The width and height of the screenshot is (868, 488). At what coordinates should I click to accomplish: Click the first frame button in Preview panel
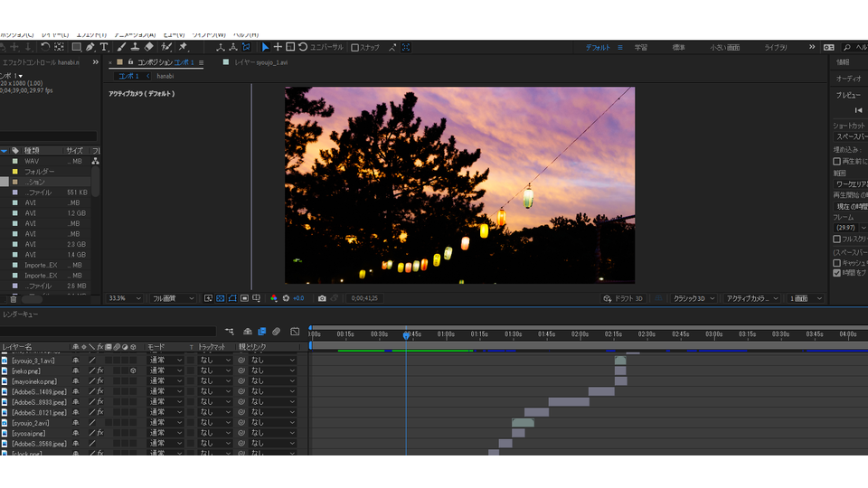858,110
